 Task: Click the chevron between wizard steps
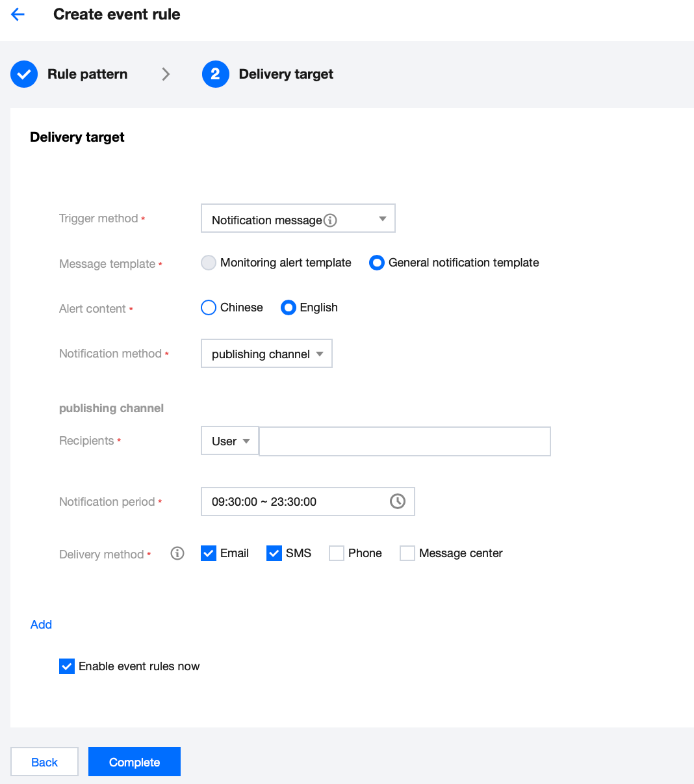[166, 74]
